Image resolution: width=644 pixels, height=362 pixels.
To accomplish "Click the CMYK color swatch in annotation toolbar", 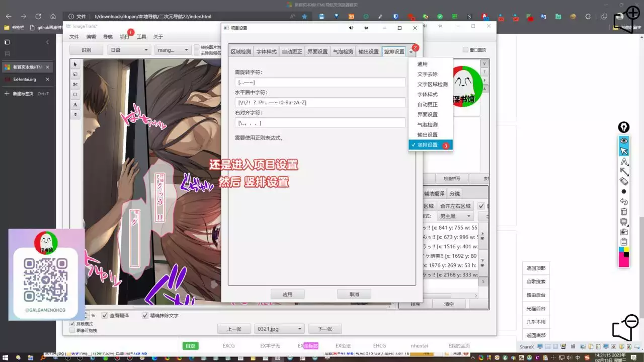I will click(x=624, y=257).
